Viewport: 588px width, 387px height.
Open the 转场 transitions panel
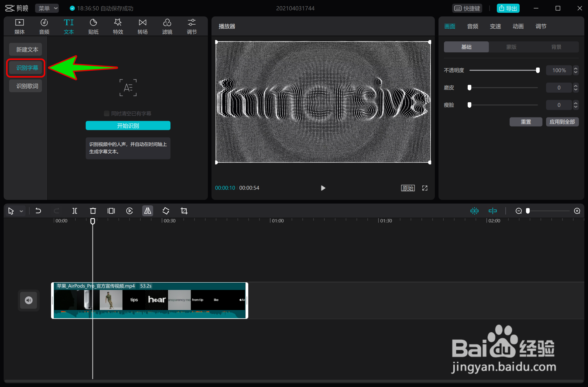(x=143, y=26)
